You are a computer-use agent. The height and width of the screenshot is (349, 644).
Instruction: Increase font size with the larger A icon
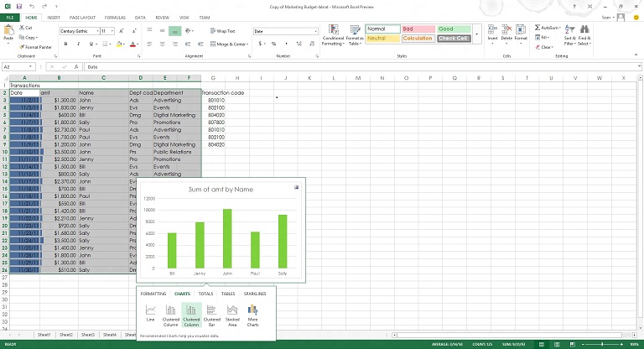pyautogui.click(x=122, y=31)
